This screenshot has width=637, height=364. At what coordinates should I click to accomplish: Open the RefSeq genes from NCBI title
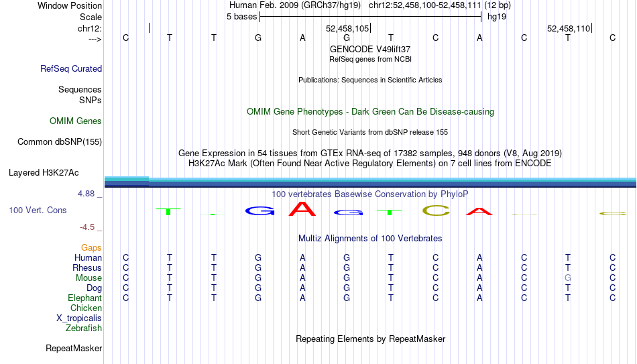pos(370,59)
